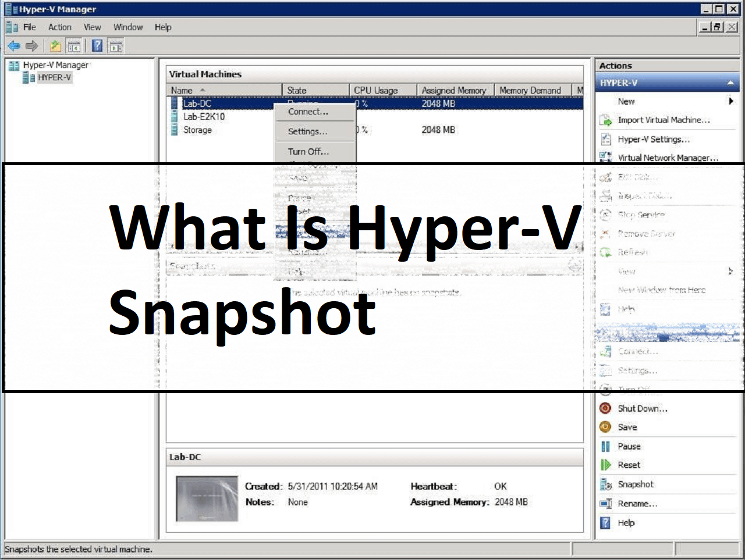Click the Snapshot icon in Actions

[605, 484]
